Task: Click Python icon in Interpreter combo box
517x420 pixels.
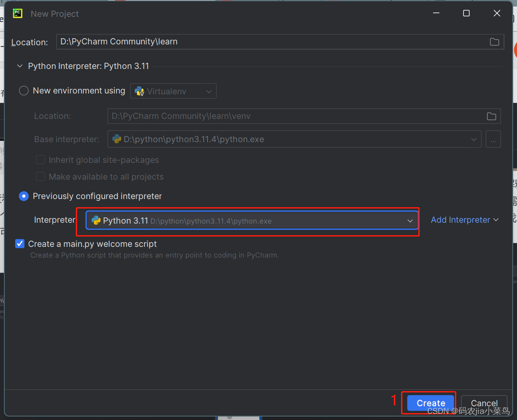Action: 96,221
